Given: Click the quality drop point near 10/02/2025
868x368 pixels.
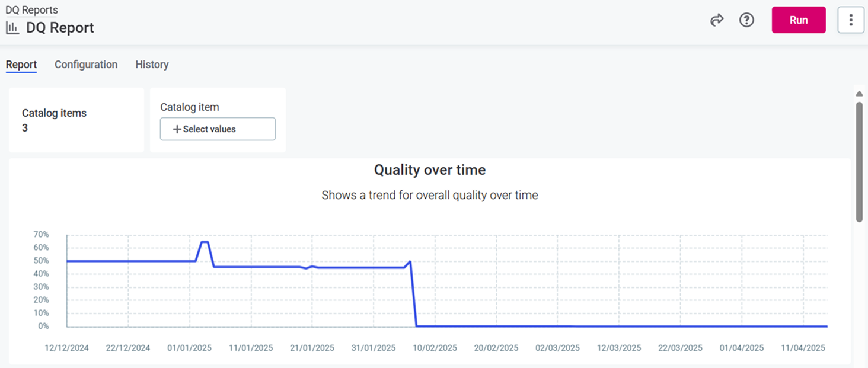Looking at the screenshot, I should (x=410, y=263).
